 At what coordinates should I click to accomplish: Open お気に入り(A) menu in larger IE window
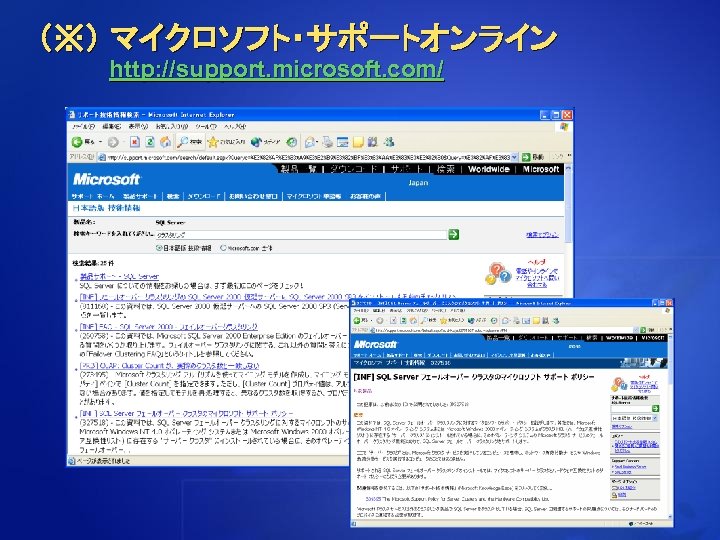pos(172,126)
